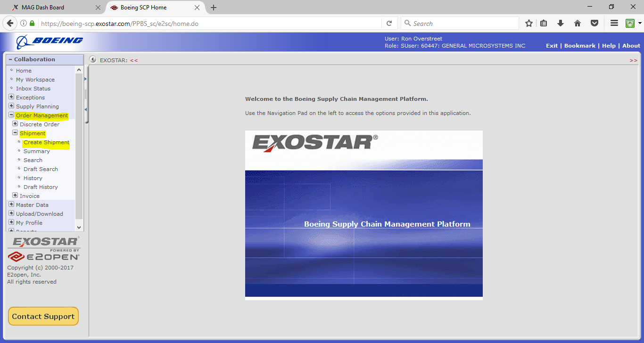Click the Help link in header

coord(609,46)
